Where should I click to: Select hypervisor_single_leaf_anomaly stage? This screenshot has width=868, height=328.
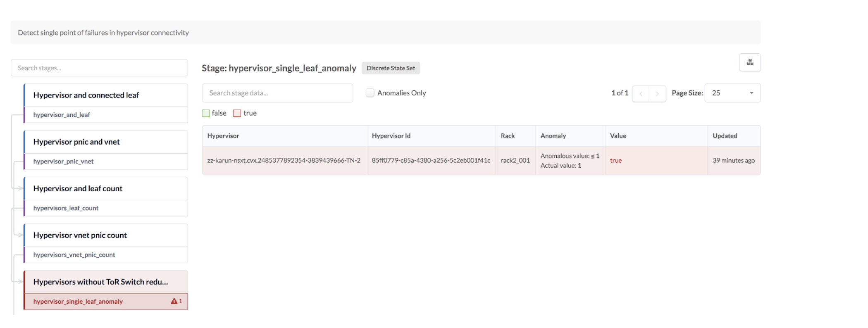[78, 302]
